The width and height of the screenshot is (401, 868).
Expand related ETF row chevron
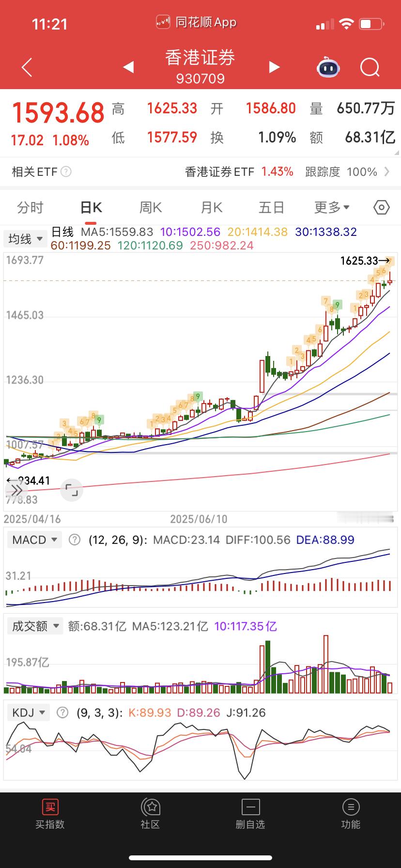tap(387, 171)
